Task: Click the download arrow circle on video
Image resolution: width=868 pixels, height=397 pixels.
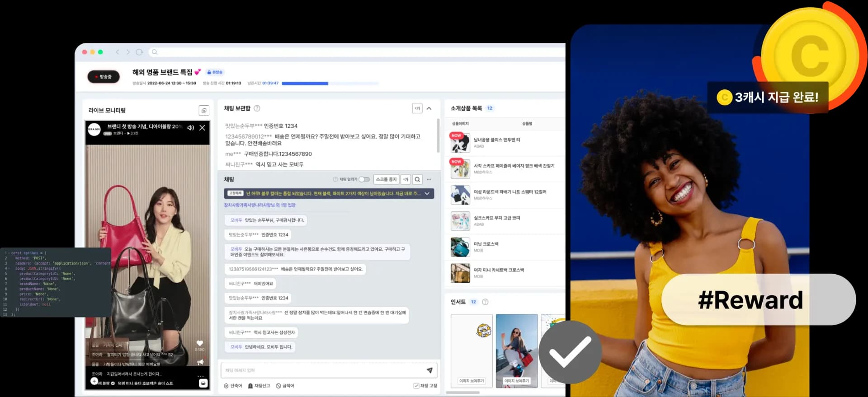Action: [94, 381]
